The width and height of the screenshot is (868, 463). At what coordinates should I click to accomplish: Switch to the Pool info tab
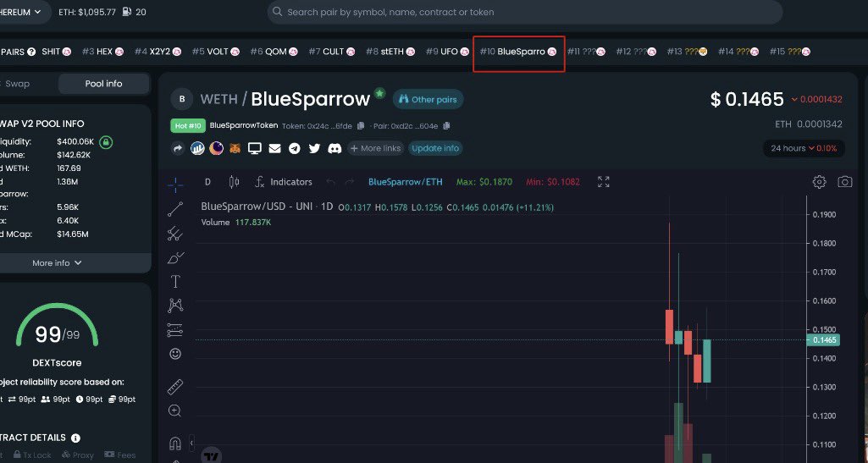(x=103, y=84)
